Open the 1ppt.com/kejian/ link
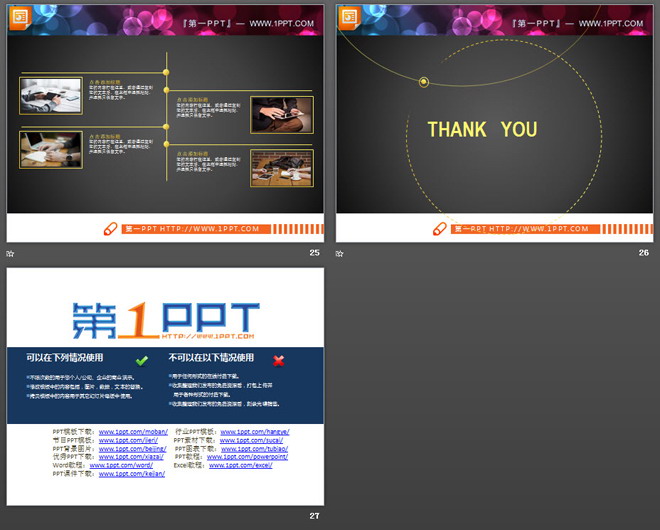The image size is (660, 530). [x=132, y=473]
